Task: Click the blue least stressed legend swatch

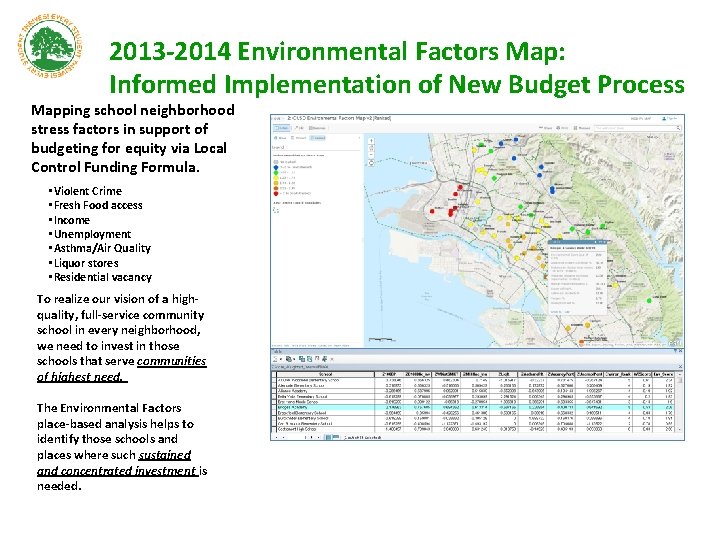Action: [276, 167]
